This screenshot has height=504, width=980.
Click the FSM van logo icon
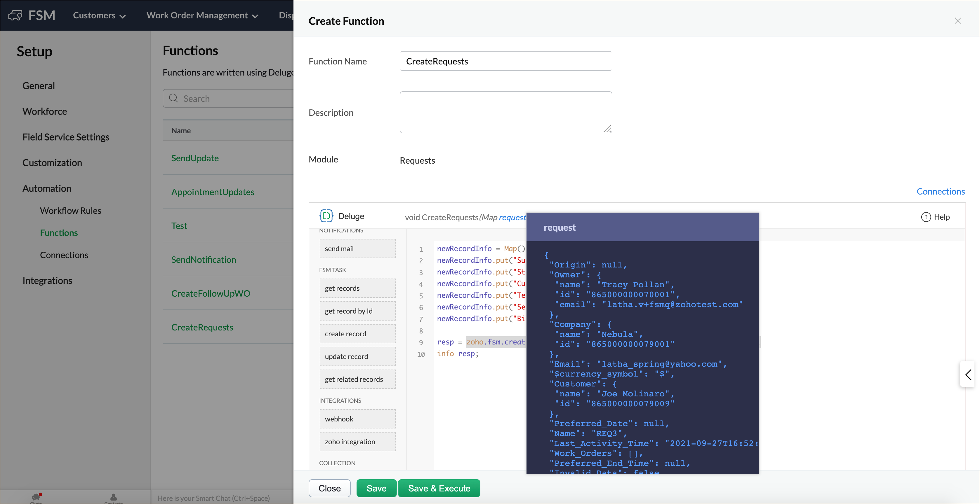tap(15, 15)
